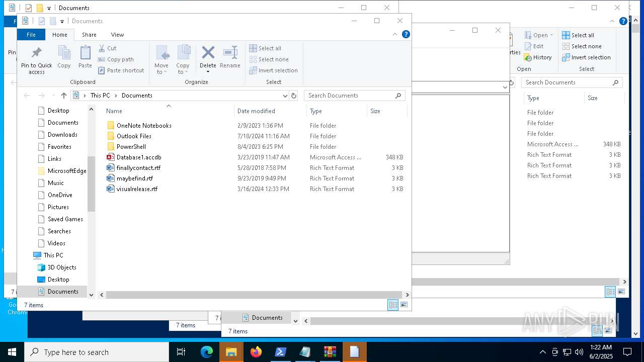
Task: Open WinRAR from taskbar
Action: click(x=330, y=352)
